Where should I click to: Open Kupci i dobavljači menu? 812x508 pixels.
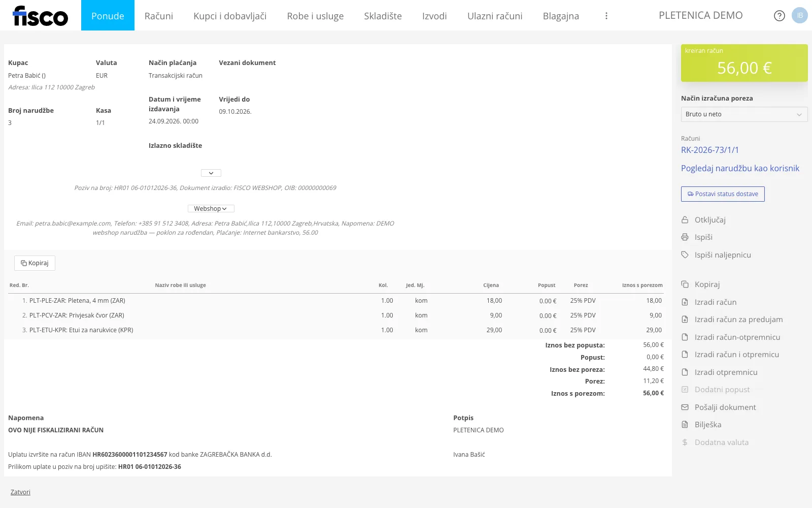tap(230, 16)
